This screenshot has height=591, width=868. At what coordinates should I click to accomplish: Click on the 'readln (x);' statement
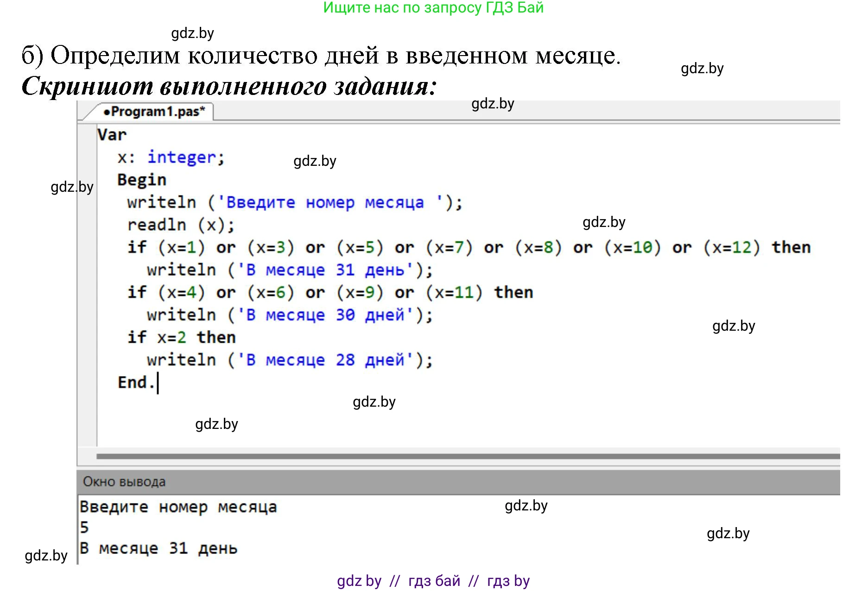point(181,225)
